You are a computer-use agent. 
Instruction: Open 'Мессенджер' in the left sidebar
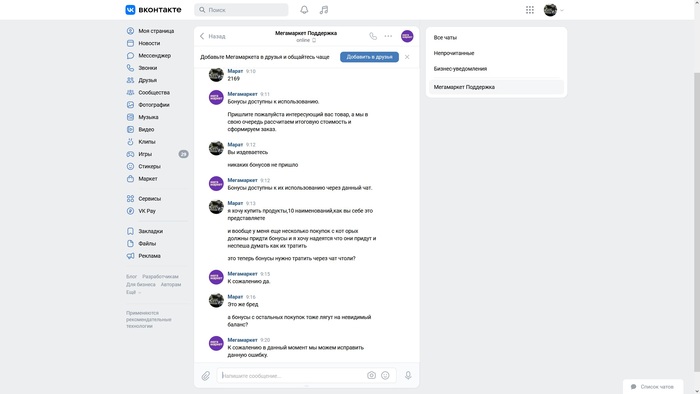point(155,56)
